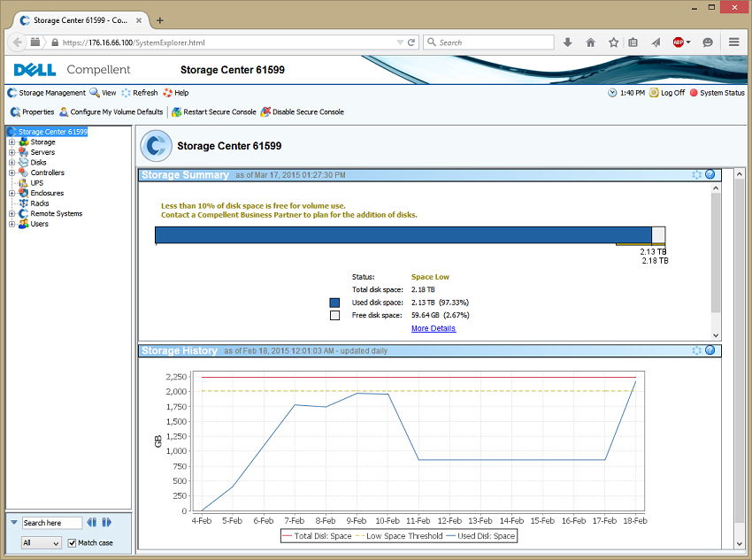Screen dimensions: 752x560
Task: Click the browser back button
Action: tap(18, 42)
